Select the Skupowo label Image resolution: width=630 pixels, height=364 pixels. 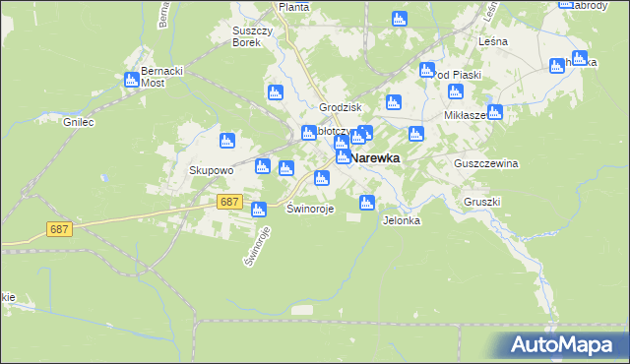[212, 170]
